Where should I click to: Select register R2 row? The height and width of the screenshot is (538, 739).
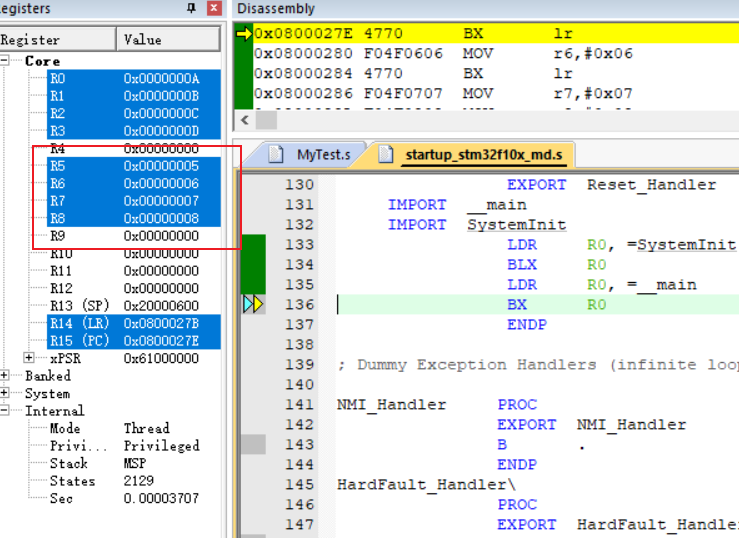[134, 113]
